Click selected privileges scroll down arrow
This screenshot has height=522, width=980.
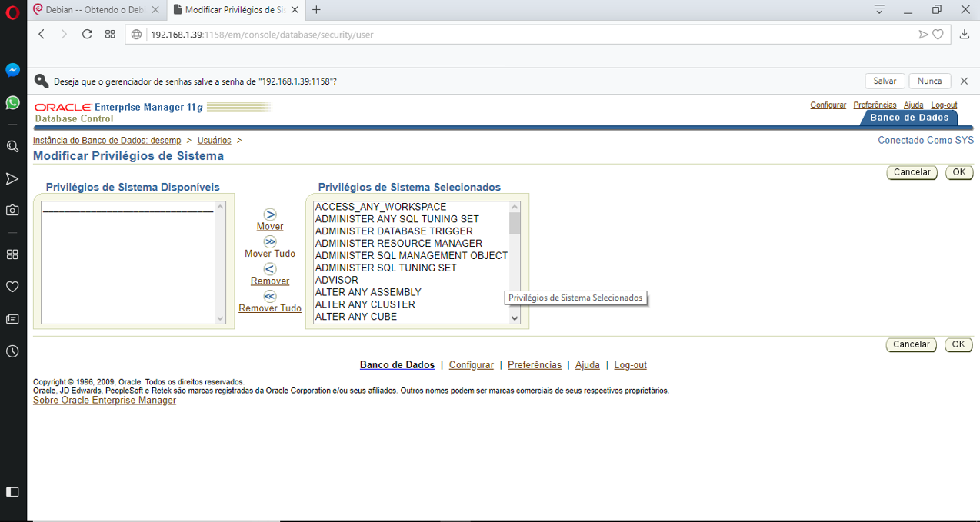pos(515,318)
